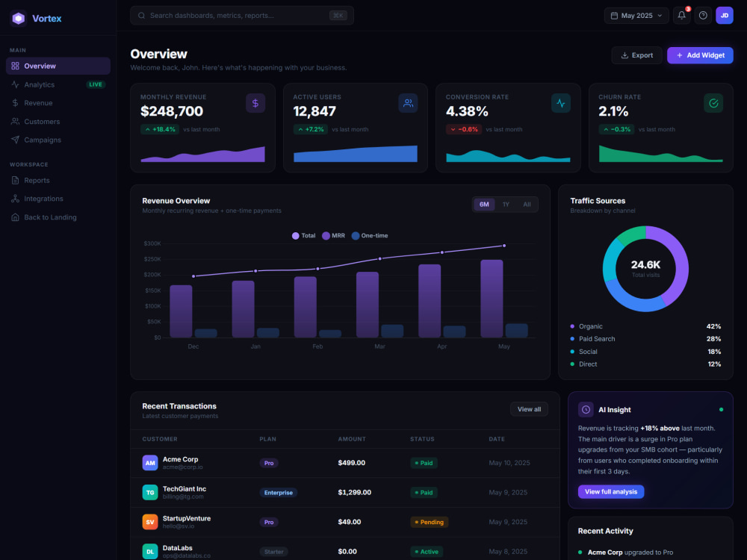
Task: Focus the dashboard search field
Action: tap(242, 16)
